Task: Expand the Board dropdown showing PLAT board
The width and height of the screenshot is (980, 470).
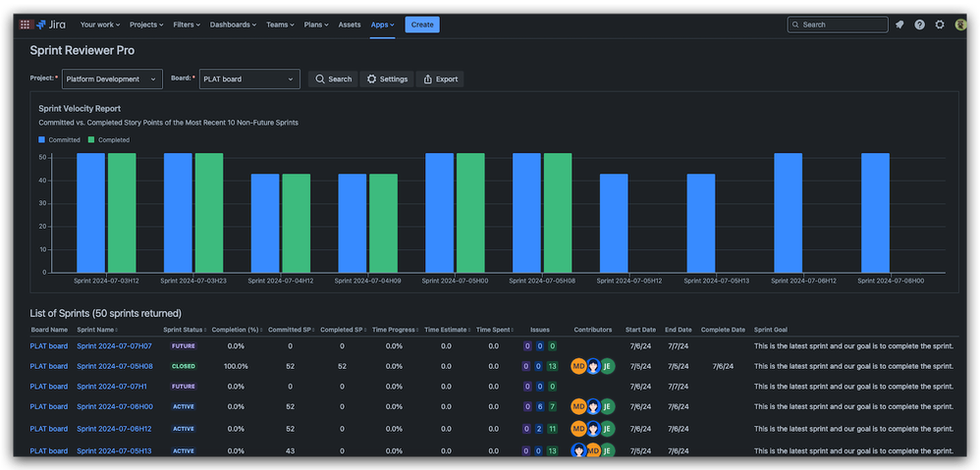Action: tap(249, 79)
